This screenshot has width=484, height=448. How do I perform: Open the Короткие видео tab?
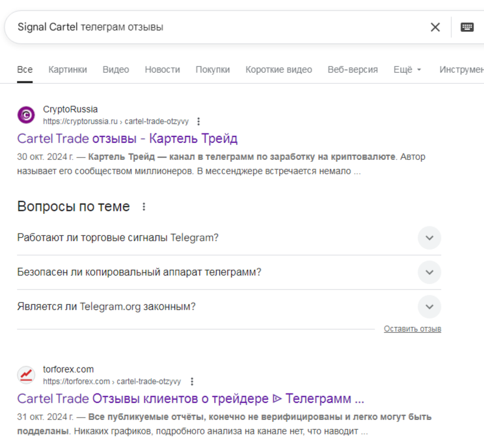point(278,70)
